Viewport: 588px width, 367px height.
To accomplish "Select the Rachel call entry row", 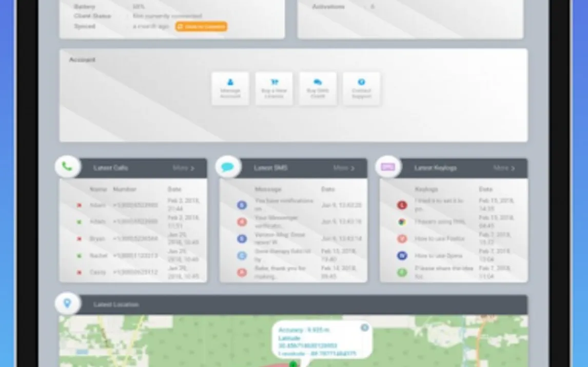I will pyautogui.click(x=133, y=255).
